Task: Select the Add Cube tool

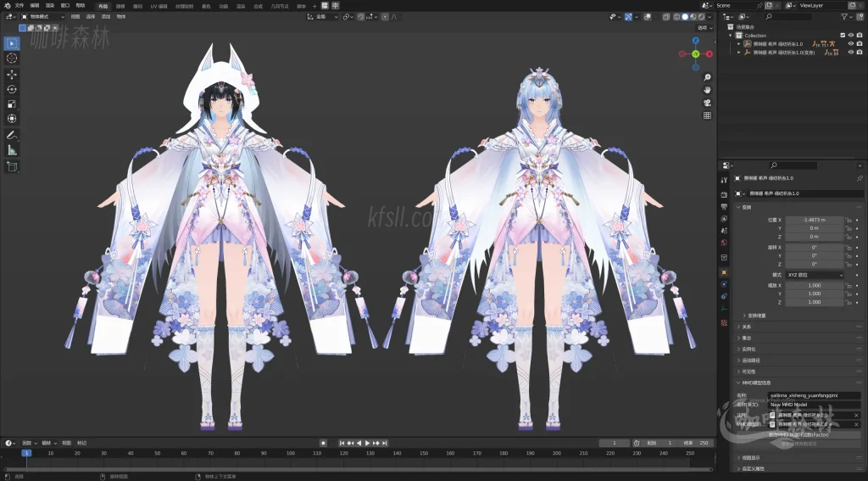Action: [x=12, y=166]
